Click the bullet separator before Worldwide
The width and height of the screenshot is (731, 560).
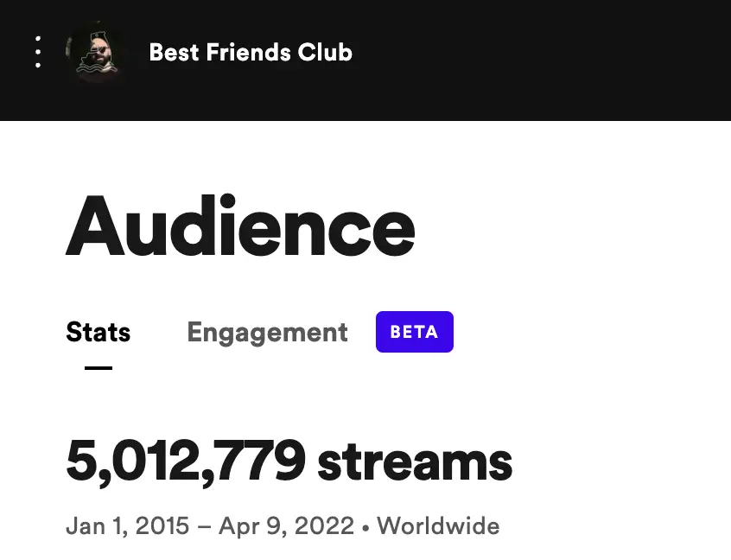coord(365,528)
